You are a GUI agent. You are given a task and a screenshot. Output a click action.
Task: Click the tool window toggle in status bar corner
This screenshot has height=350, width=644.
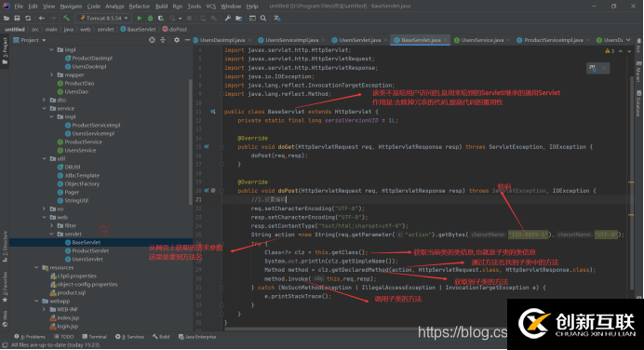point(5,345)
